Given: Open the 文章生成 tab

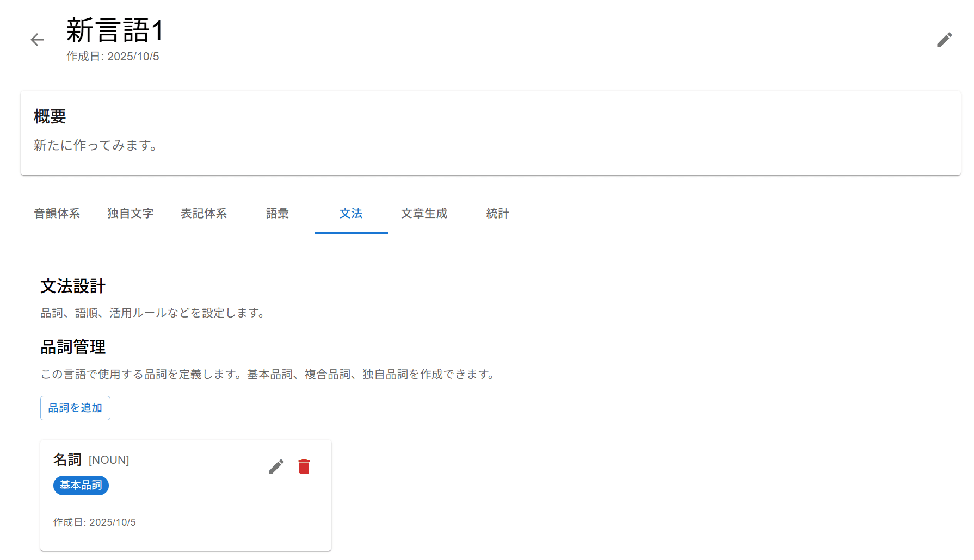Looking at the screenshot, I should point(424,214).
